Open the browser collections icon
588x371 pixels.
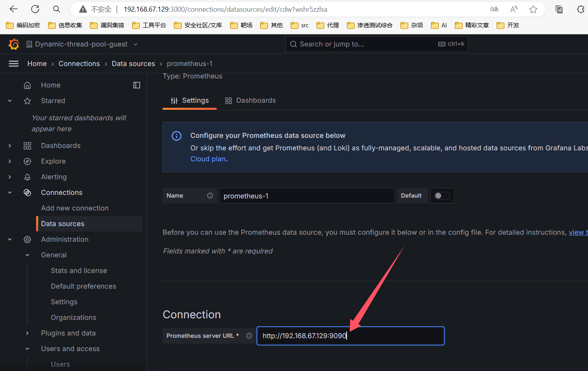(559, 9)
